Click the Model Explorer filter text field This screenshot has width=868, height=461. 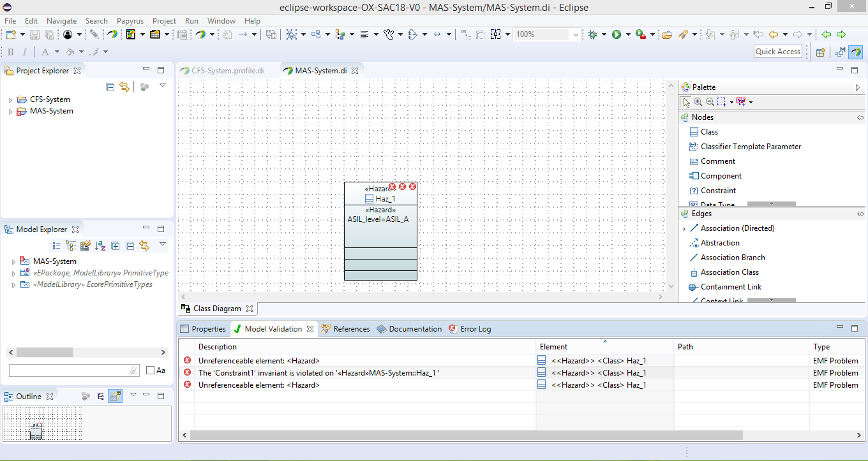tap(74, 370)
